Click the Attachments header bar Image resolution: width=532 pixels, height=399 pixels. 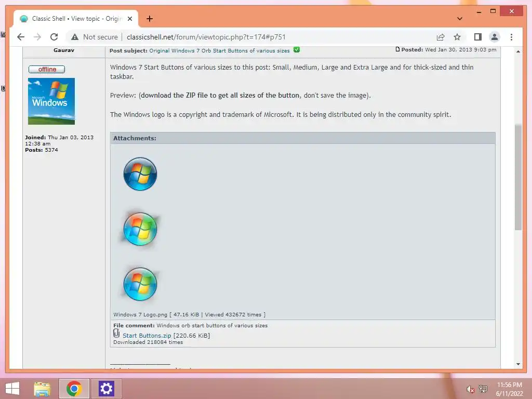tap(303, 138)
